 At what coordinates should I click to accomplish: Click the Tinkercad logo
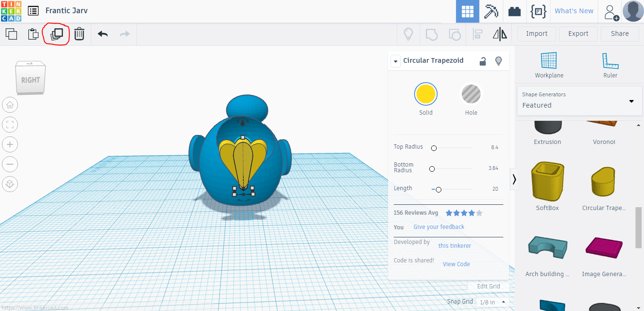click(11, 11)
